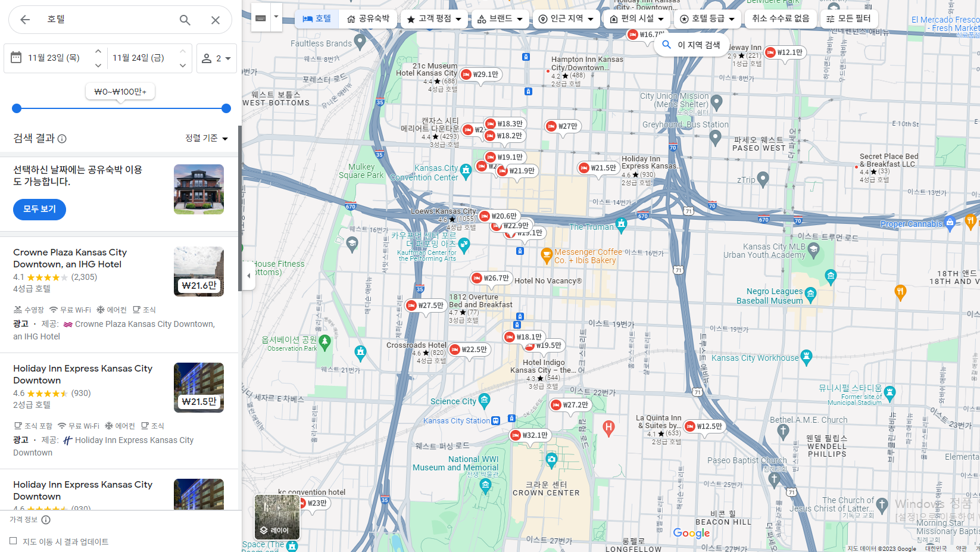Click ₩12.5만 La Quinta Inn marker

pyautogui.click(x=705, y=426)
